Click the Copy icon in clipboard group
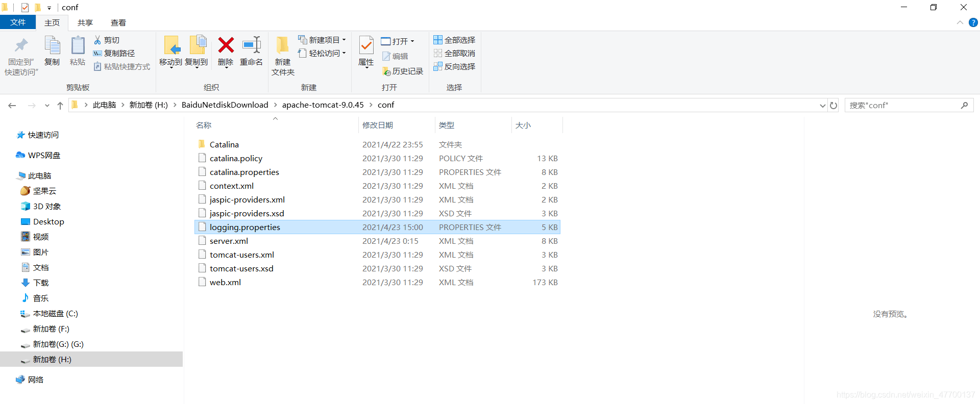 tap(52, 46)
